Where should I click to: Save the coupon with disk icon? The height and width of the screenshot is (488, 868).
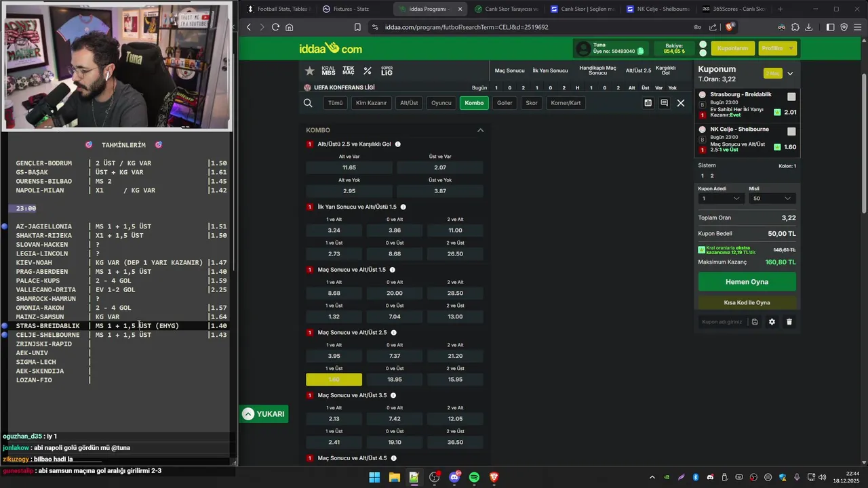click(x=755, y=322)
